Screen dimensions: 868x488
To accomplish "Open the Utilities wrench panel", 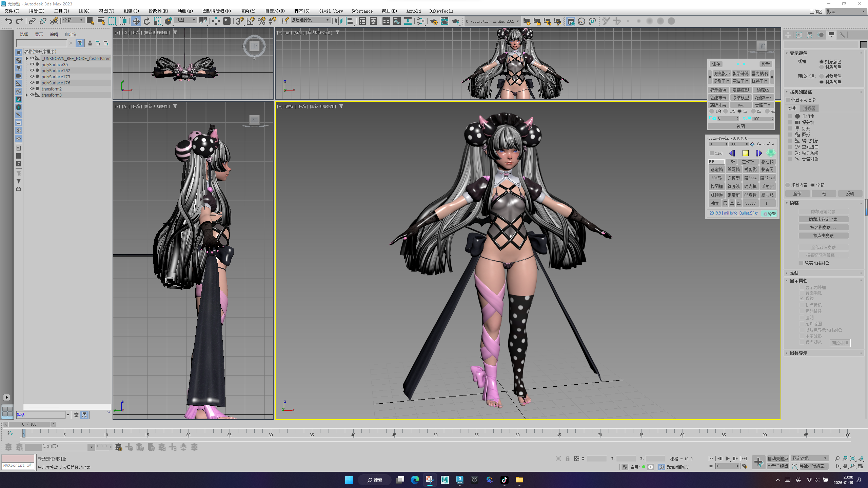I will coord(842,35).
